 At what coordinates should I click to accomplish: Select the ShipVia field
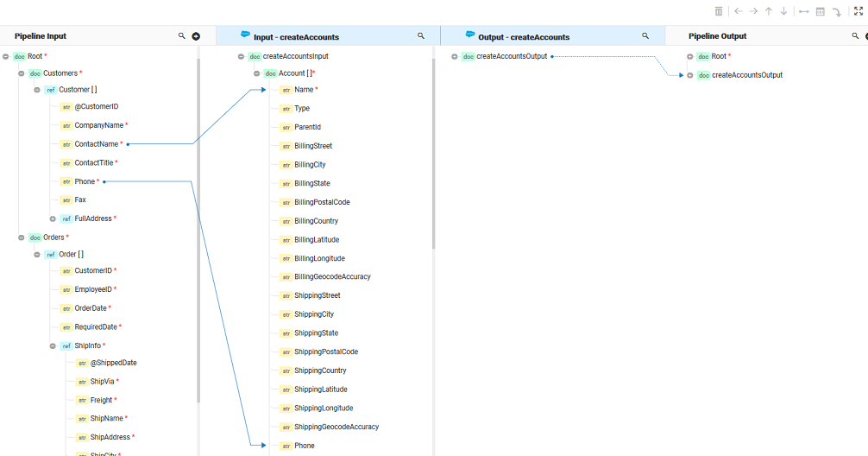(103, 382)
